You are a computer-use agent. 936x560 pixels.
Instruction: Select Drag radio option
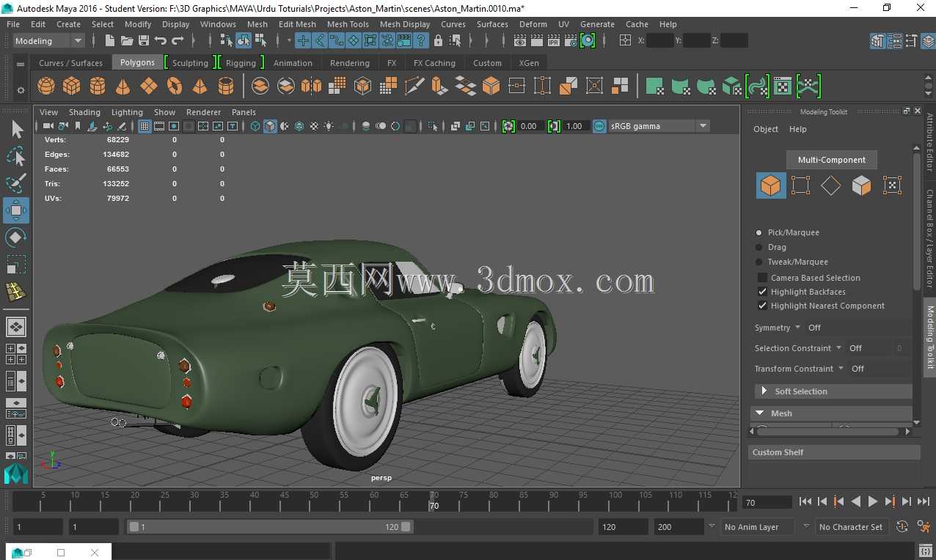(x=759, y=247)
